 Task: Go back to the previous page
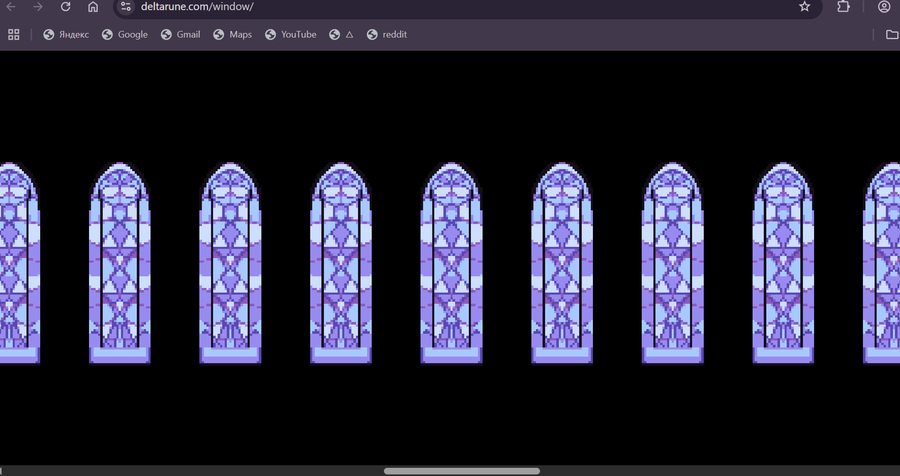click(10, 7)
